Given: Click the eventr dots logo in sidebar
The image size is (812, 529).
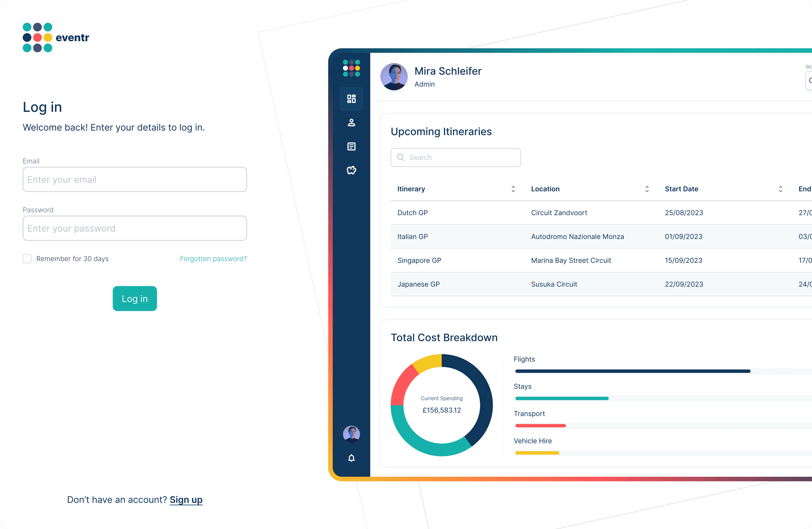Looking at the screenshot, I should [351, 68].
